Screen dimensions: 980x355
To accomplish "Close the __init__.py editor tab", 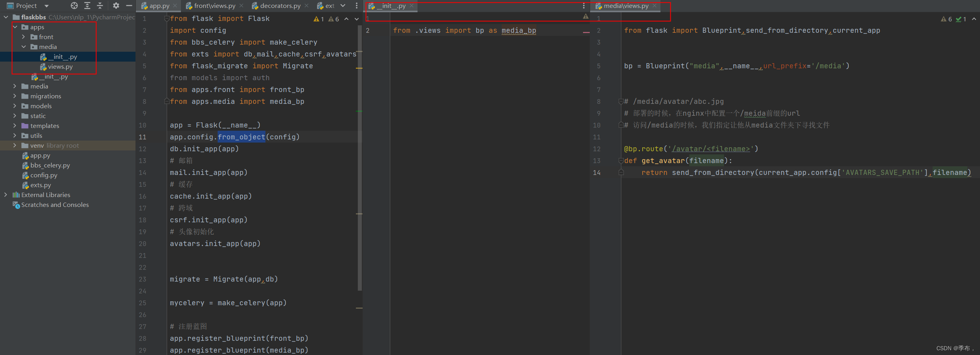I will [412, 6].
